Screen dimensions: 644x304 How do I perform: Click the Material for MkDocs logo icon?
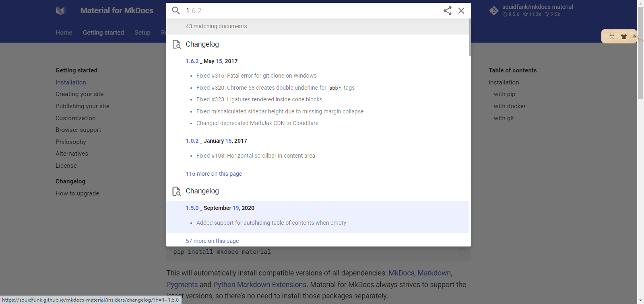tap(61, 11)
